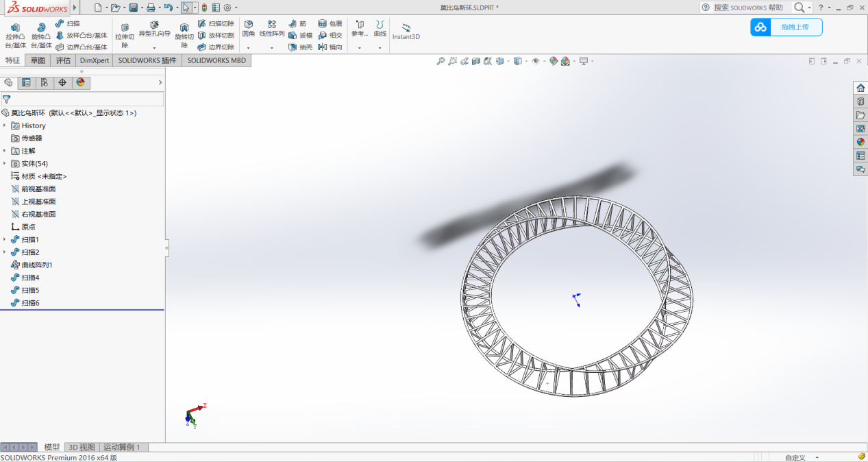Viewport: 868px width, 462px height.
Task: Open the View Settings monitor icon
Action: tap(584, 61)
